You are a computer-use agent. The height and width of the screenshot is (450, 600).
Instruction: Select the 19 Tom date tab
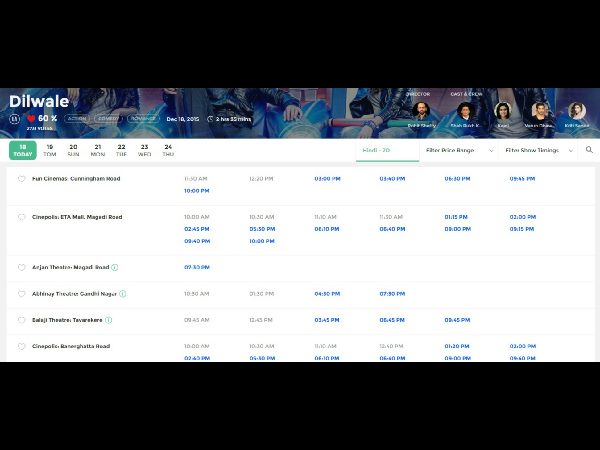(x=49, y=150)
